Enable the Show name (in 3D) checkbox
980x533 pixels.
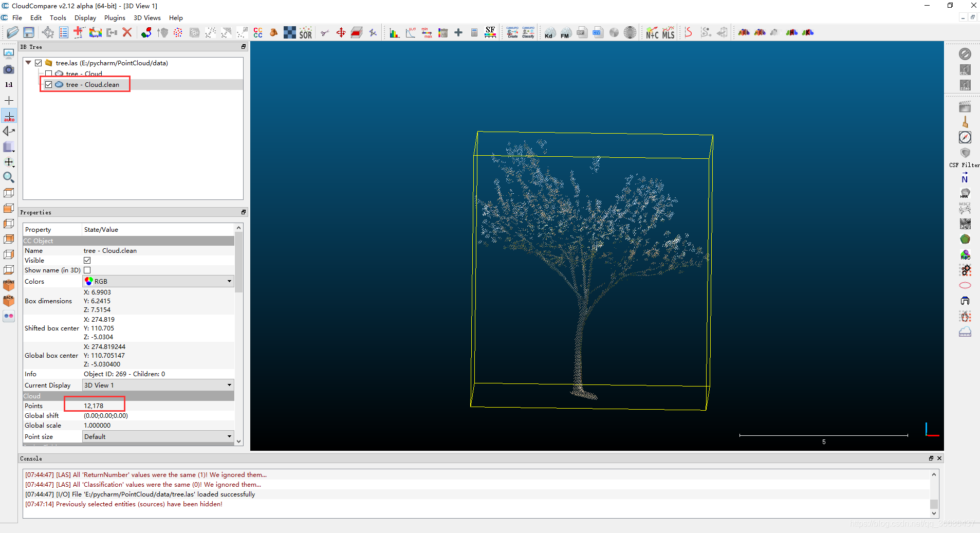87,270
